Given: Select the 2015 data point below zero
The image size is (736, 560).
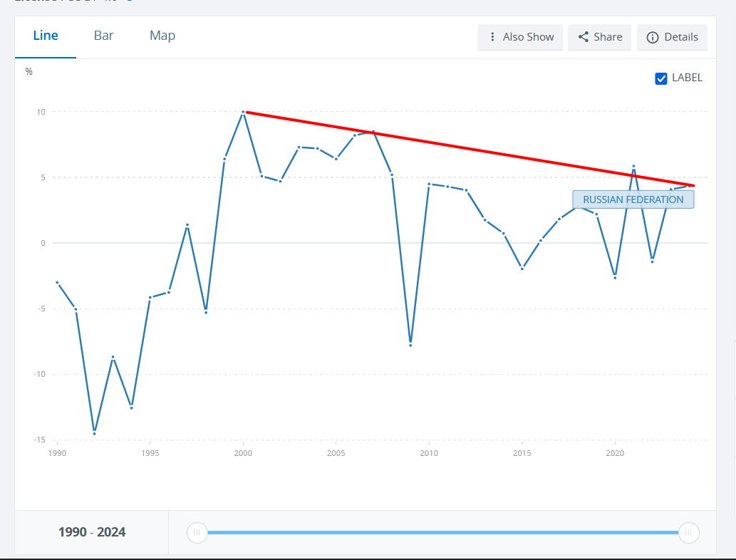Looking at the screenshot, I should [522, 269].
